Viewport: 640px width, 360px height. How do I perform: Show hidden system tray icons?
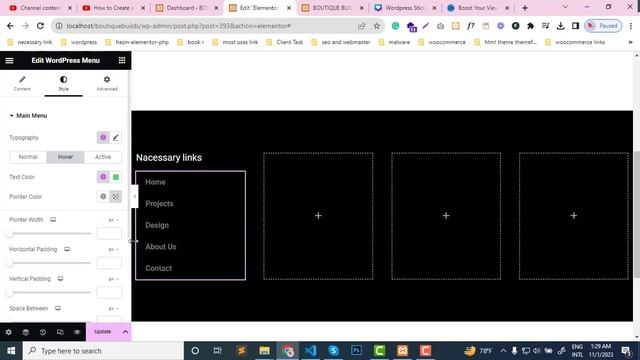coord(503,351)
